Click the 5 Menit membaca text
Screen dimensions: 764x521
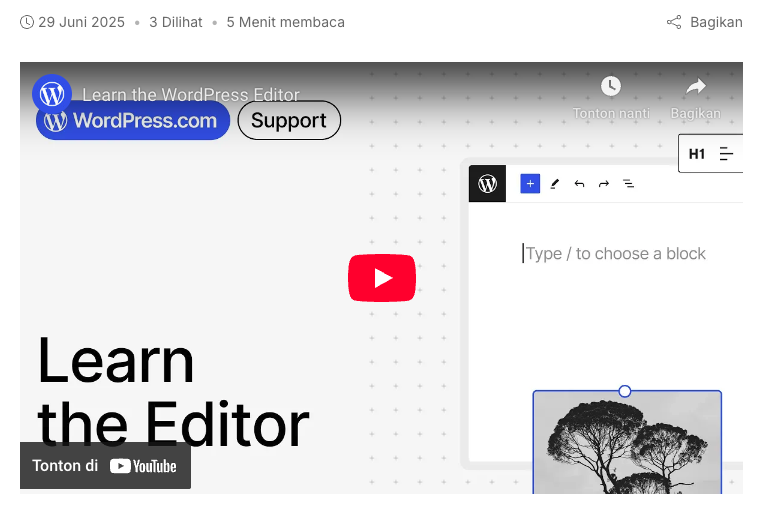coord(286,22)
